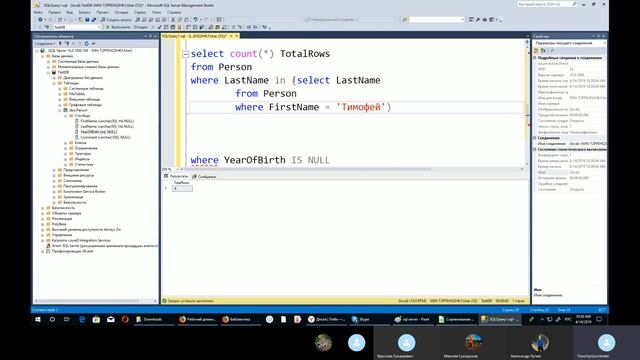The height and width of the screenshot is (360, 640).
Task: Click 'Тимофей' string in the query
Action: (x=361, y=107)
